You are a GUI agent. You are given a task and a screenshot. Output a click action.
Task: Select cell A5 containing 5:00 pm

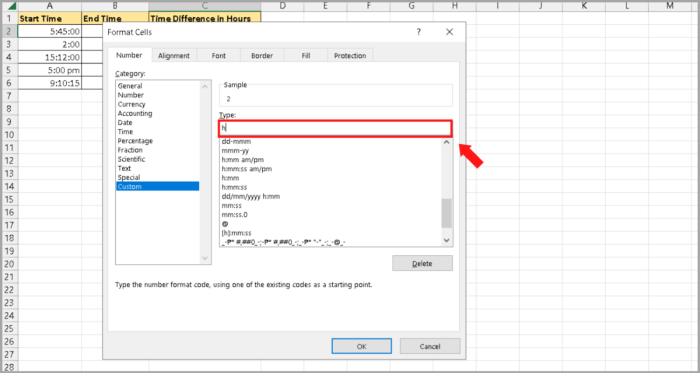coord(49,70)
